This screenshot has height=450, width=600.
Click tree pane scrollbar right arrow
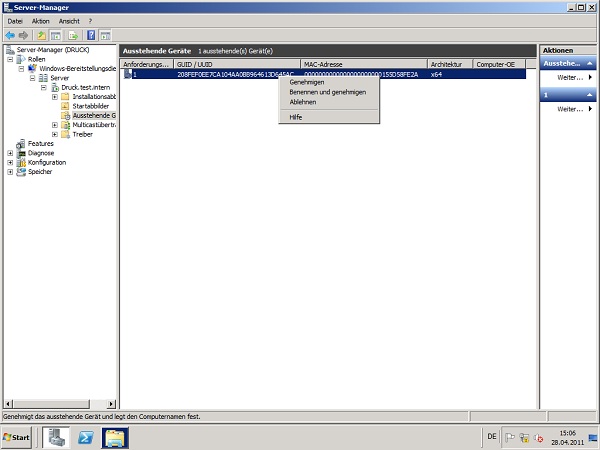[x=111, y=404]
